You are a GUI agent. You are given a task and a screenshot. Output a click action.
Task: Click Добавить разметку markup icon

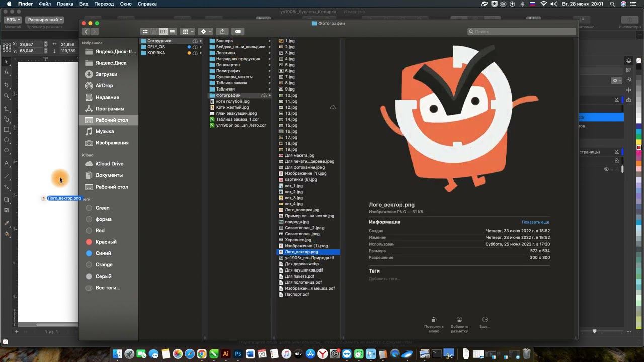pyautogui.click(x=459, y=320)
